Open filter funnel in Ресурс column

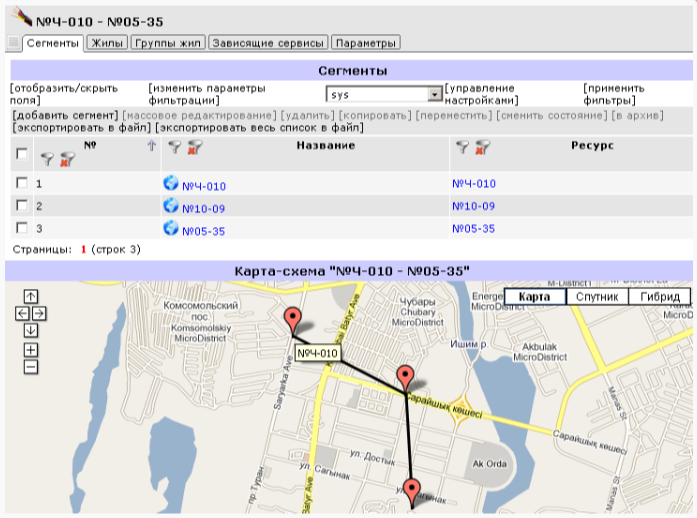coord(463,147)
